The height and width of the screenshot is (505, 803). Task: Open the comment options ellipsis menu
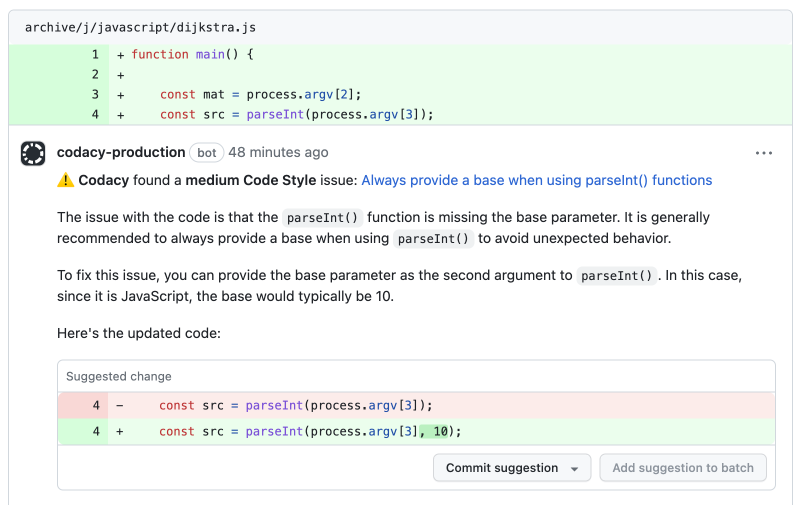pyautogui.click(x=764, y=153)
